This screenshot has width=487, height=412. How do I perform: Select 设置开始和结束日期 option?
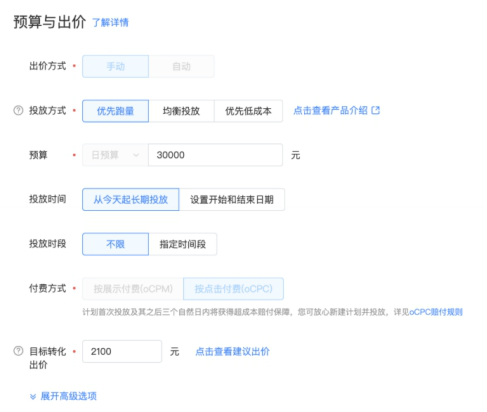tap(232, 200)
